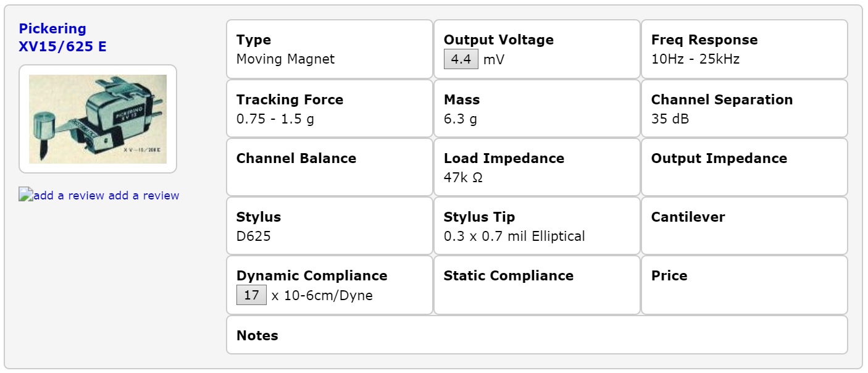Select the empty Price cell

[x=744, y=285]
